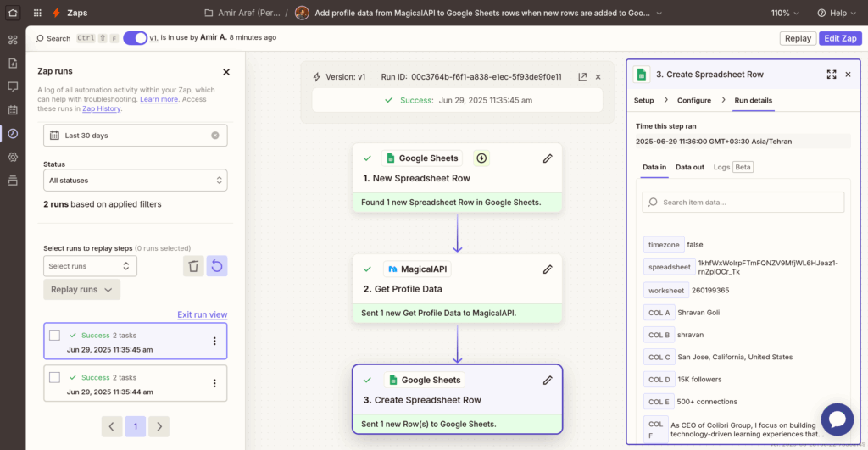Expand the Replay runs dropdown button
Viewport: 868px width, 450px height.
[x=82, y=290]
